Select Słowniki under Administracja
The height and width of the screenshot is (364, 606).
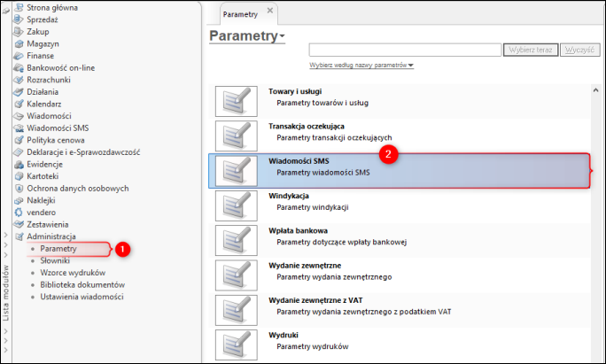pyautogui.click(x=57, y=260)
